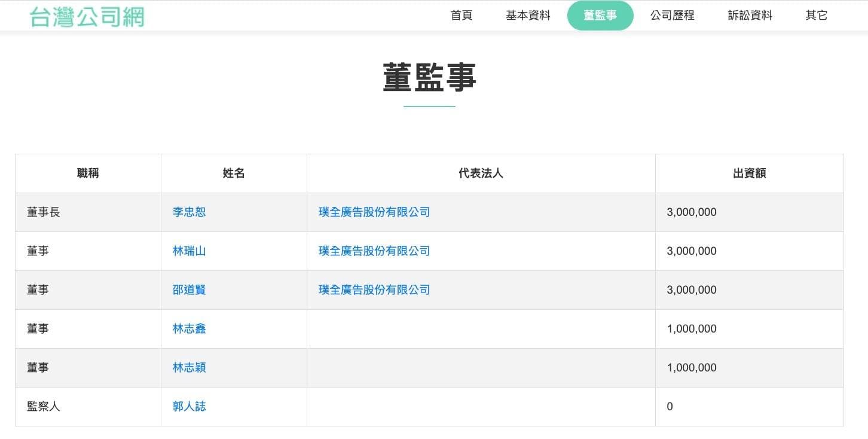Open the 李忠恕 name link

pos(189,212)
